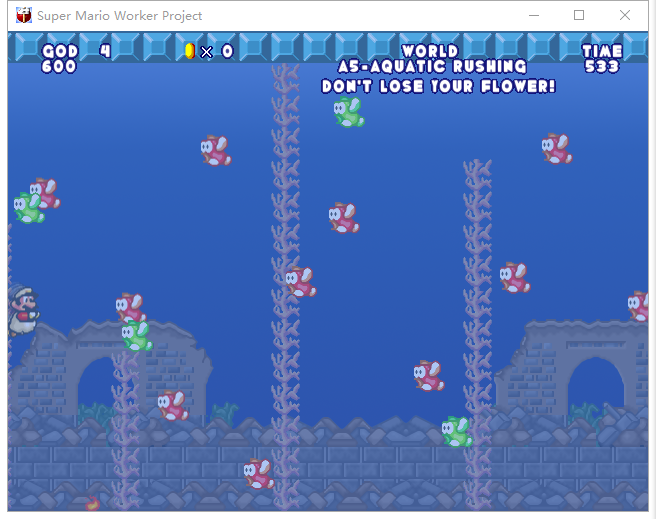Click the window title text
The width and height of the screenshot is (656, 519).
pos(120,16)
